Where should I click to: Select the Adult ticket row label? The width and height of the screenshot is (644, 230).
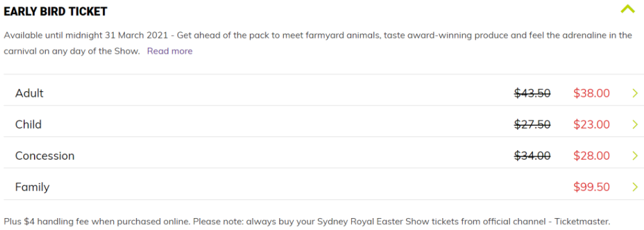(29, 93)
